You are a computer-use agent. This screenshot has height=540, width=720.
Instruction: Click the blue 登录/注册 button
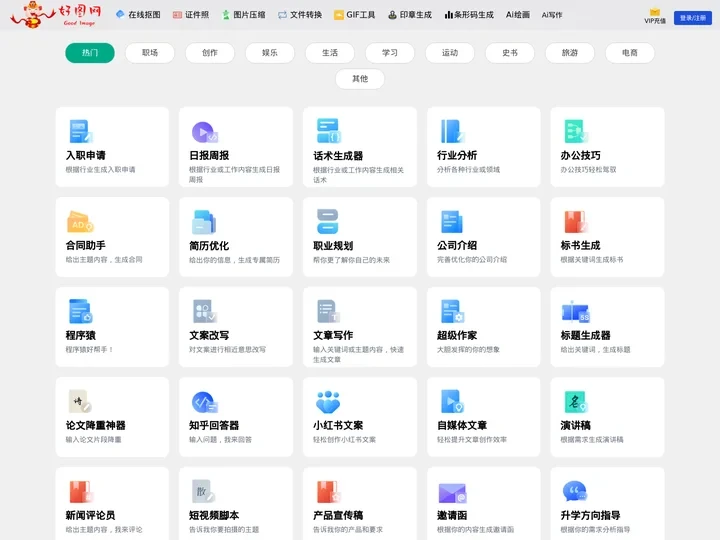pyautogui.click(x=692, y=18)
